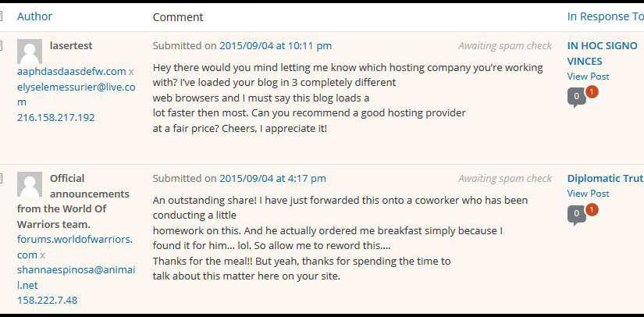Open comment bubble for the Diplomatic post
The image size is (644, 317).
point(576,213)
